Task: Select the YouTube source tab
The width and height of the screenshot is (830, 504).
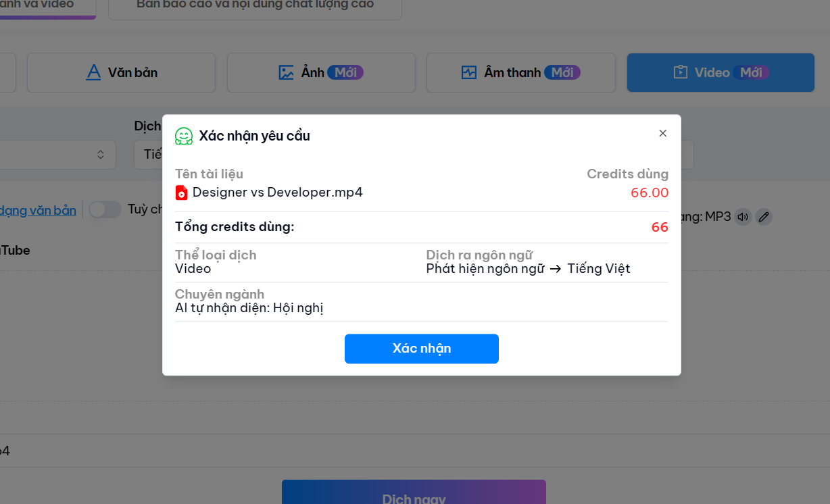Action: point(15,250)
